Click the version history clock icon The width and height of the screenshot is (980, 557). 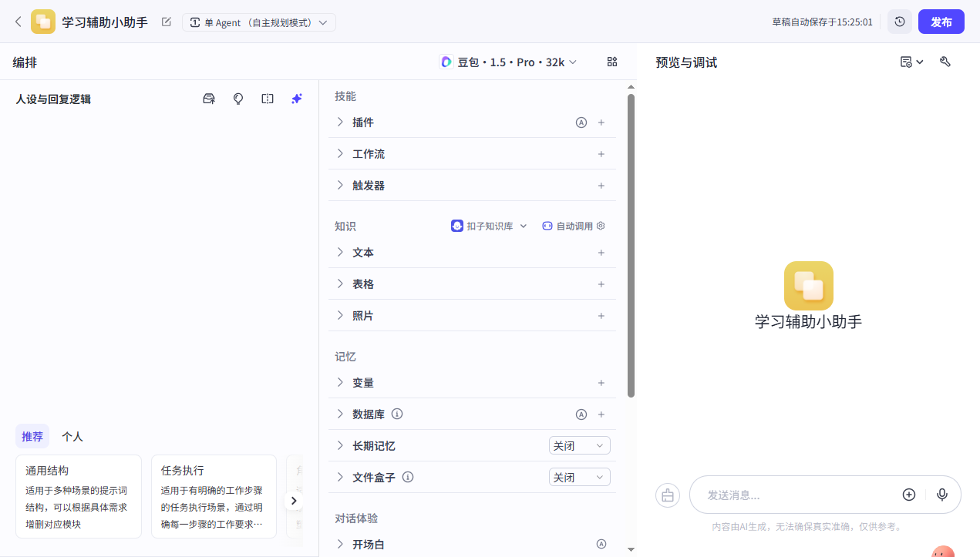point(899,21)
